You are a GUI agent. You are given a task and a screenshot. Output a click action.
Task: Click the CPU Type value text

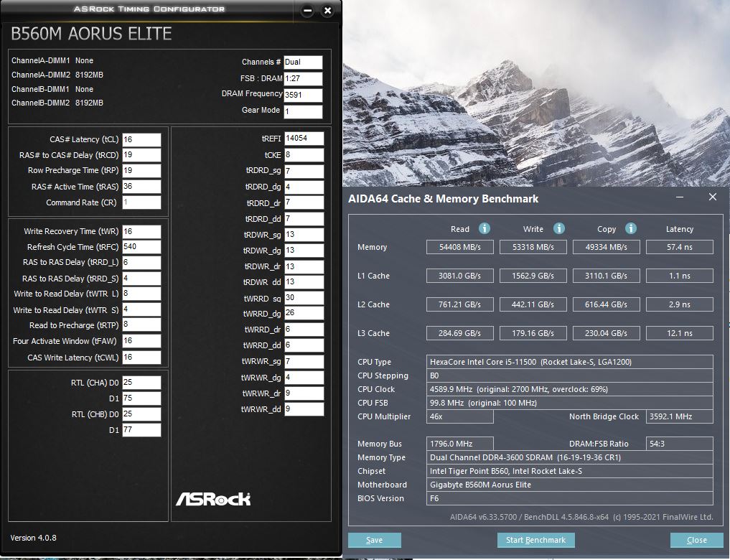coord(530,362)
